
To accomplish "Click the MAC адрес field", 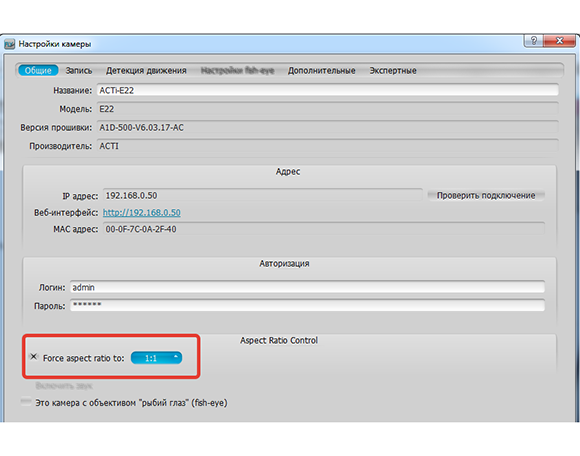I will point(324,229).
